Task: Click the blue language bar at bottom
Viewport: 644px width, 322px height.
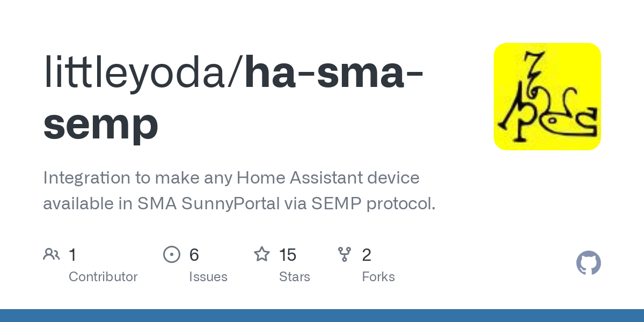Action: [x=322, y=316]
